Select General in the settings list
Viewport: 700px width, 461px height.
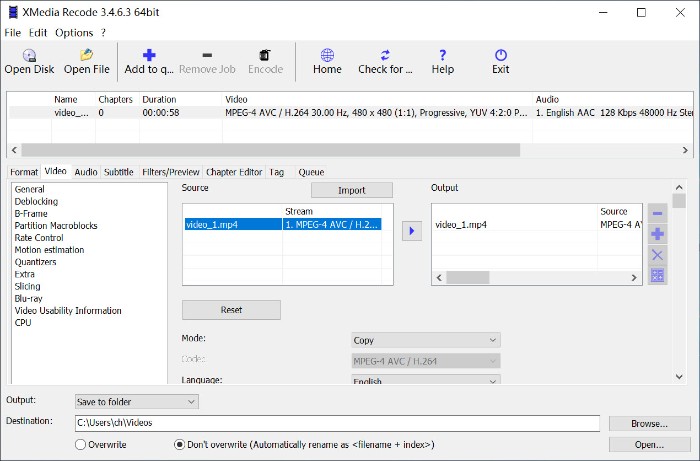click(29, 189)
